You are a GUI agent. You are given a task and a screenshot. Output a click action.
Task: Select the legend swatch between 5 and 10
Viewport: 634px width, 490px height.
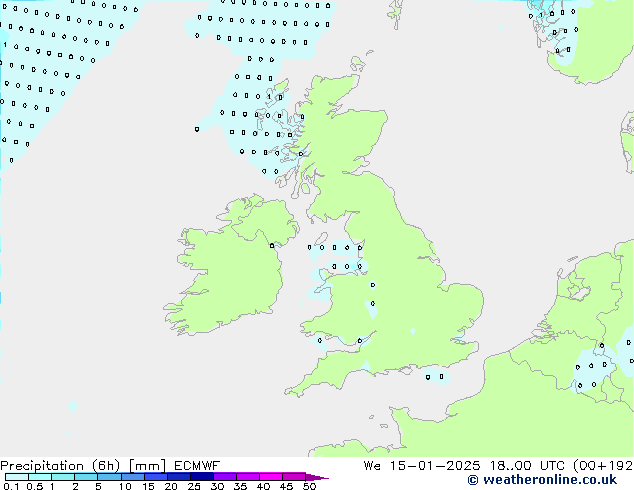tap(109, 477)
